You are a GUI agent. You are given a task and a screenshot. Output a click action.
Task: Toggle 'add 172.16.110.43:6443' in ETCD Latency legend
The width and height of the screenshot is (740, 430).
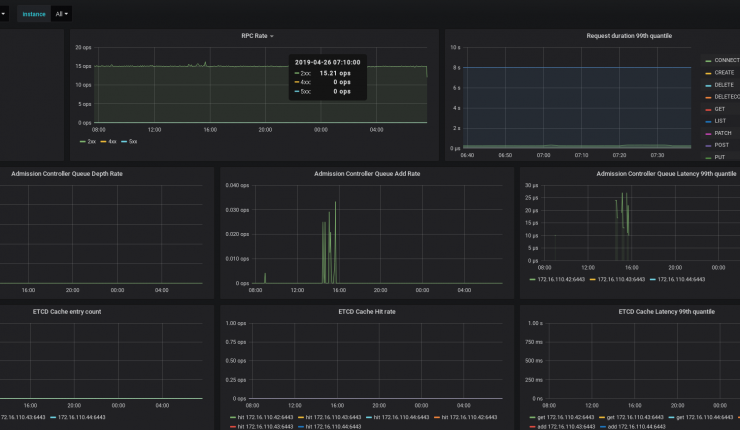coord(562,427)
